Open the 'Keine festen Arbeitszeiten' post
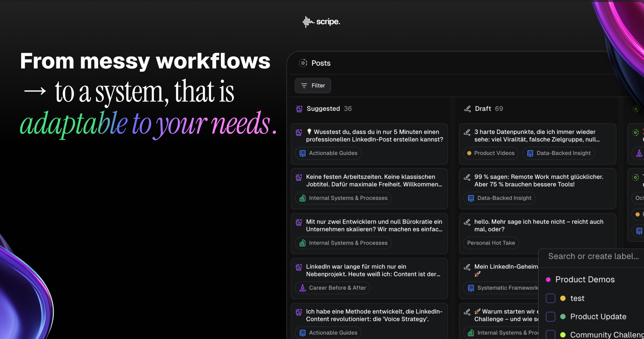Viewport: 644px width, 339px height. tap(369, 189)
